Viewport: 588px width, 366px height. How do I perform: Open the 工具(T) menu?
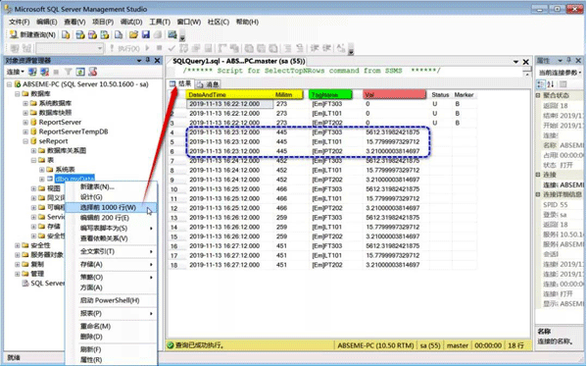point(160,23)
